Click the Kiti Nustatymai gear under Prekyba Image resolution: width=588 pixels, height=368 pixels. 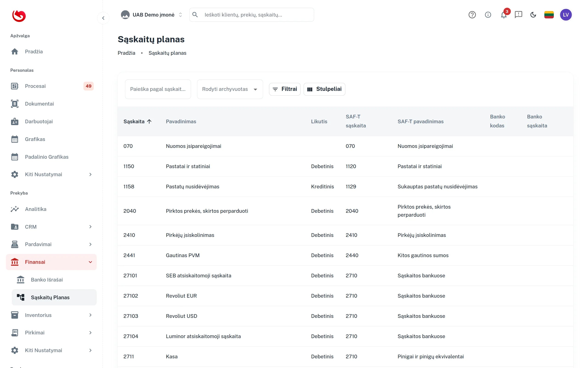pos(14,351)
